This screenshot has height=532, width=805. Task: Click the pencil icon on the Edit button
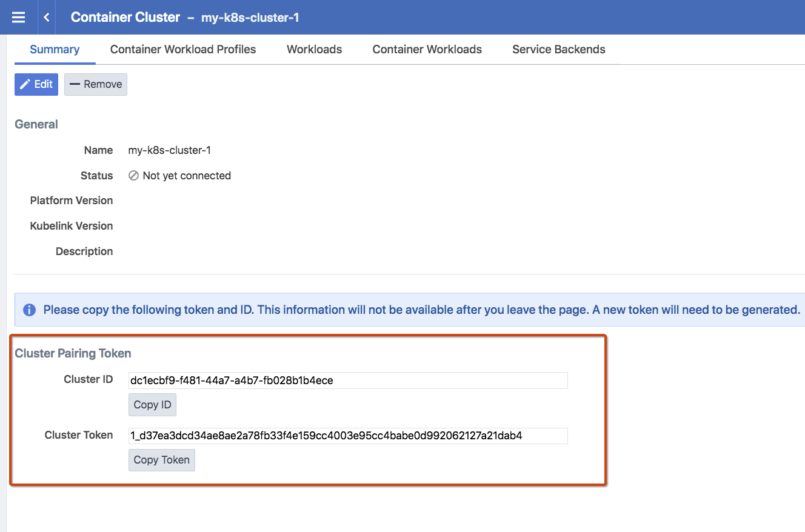coord(25,84)
